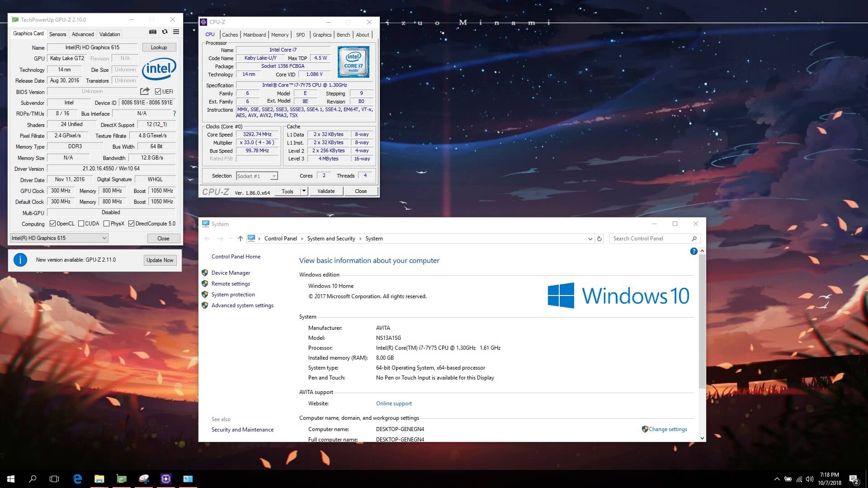Expand the Control Panel breadcrumb arrow
The image size is (868, 488).
click(302, 239)
